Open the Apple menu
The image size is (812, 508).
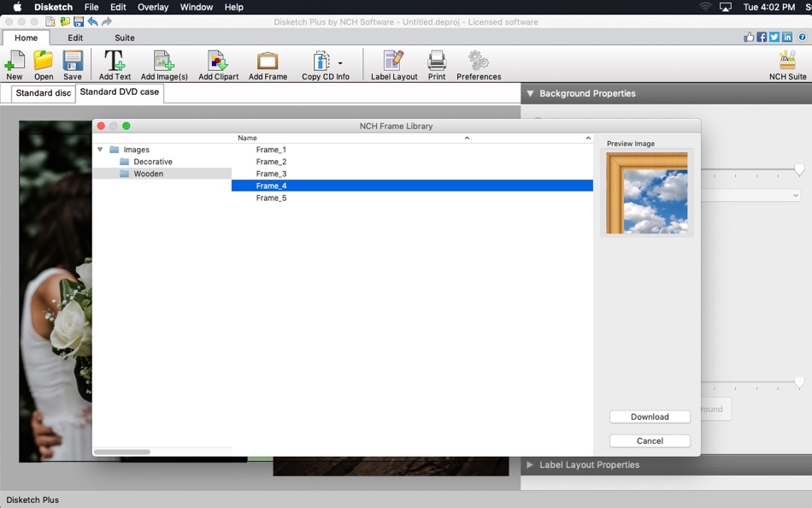pos(17,7)
